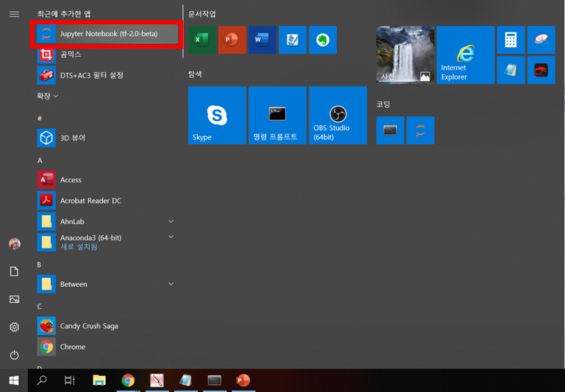Expand the AhnLab folder

(107, 221)
